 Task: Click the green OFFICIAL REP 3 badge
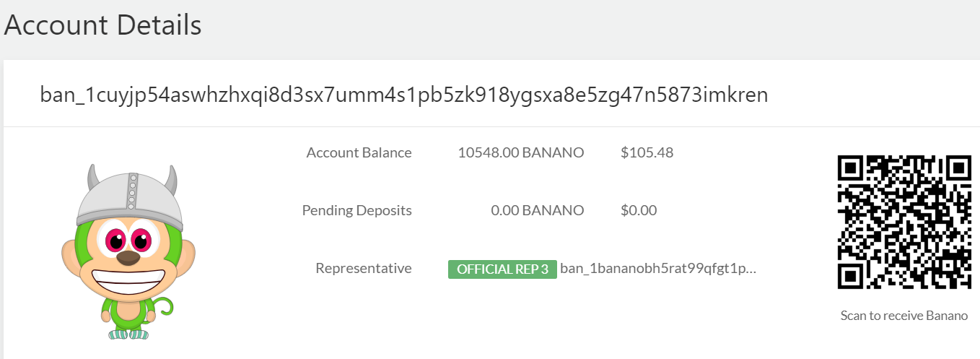pos(502,269)
